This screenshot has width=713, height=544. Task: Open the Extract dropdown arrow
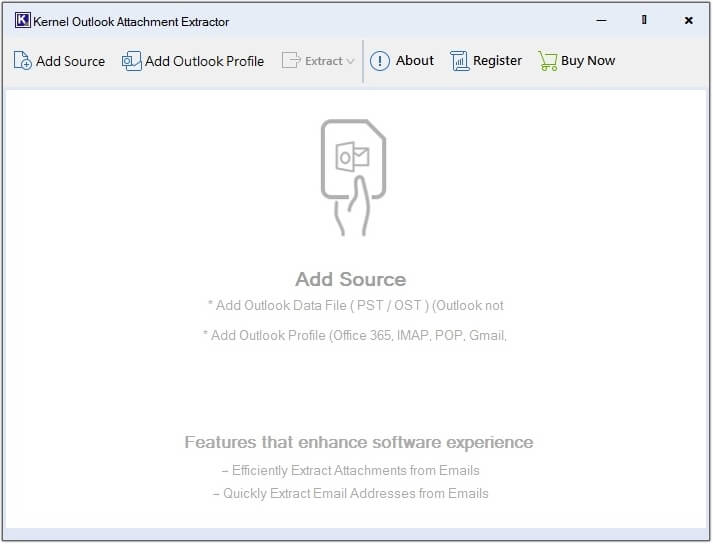click(x=350, y=61)
